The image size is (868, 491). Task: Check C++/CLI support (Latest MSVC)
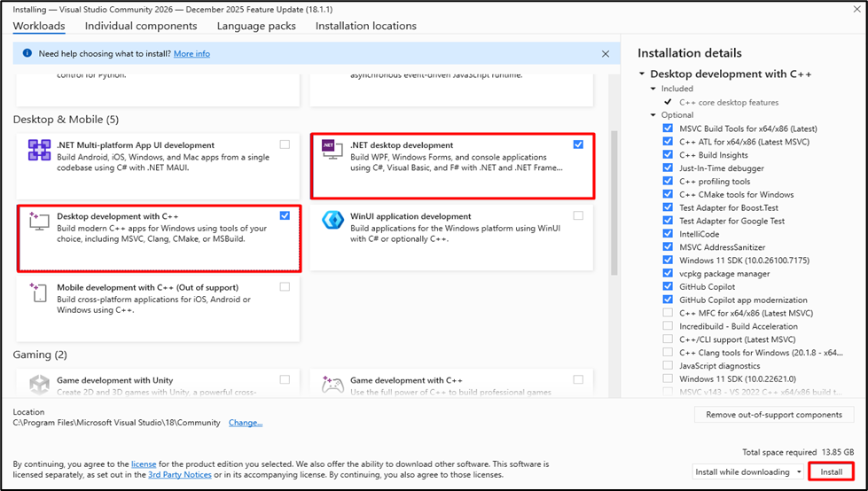tap(668, 339)
